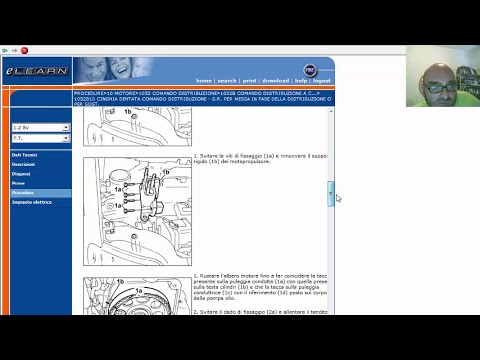
Task: Select the Prove menu item
Action: (x=18, y=183)
